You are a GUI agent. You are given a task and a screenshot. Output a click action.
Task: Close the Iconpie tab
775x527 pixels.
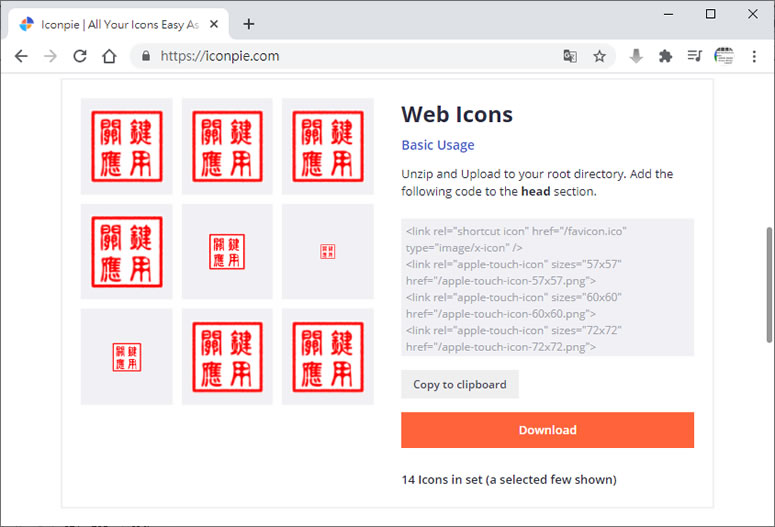[x=218, y=24]
